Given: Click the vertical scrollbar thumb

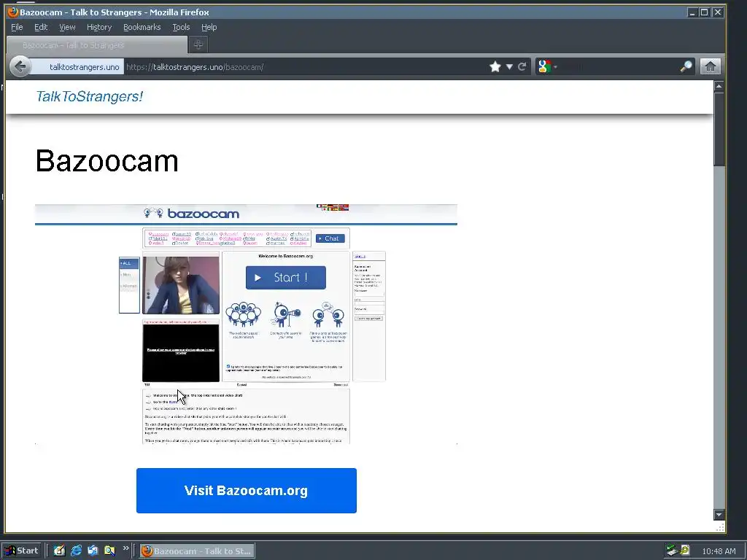Looking at the screenshot, I should coord(719,130).
